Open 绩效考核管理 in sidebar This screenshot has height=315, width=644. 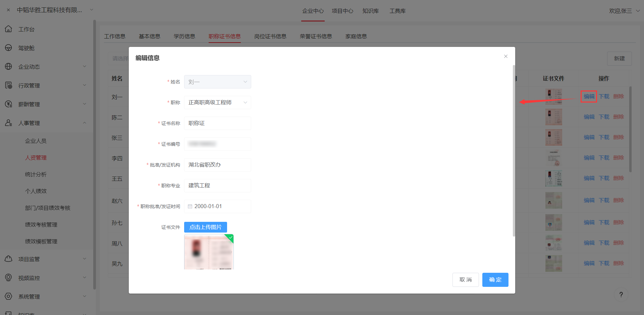[41, 225]
